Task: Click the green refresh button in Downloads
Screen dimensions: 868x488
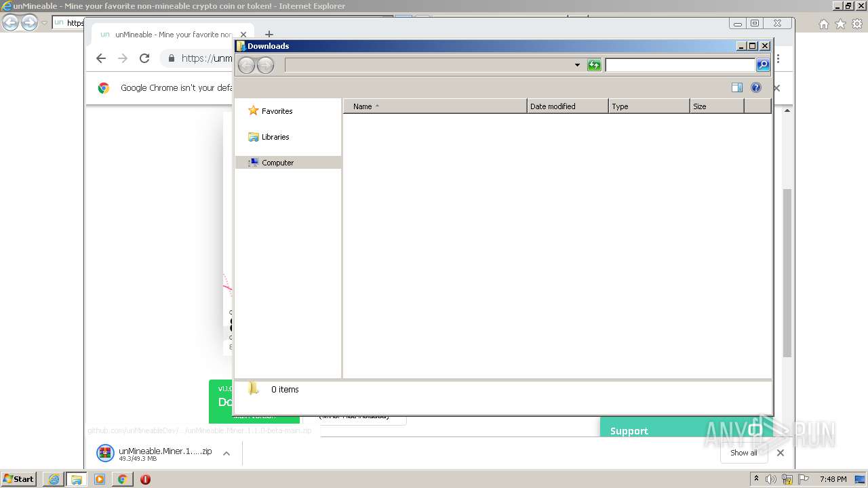Action: pos(594,65)
